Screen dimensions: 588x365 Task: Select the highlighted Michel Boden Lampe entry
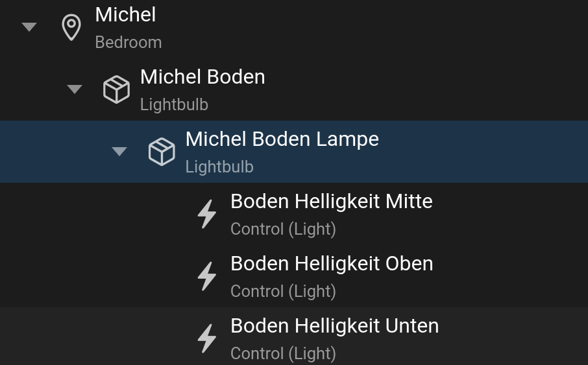pyautogui.click(x=294, y=152)
